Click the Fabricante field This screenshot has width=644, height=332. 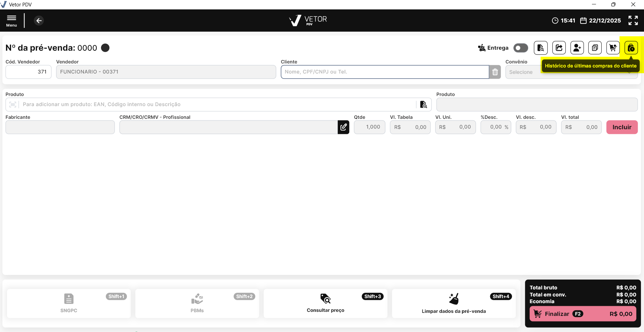click(x=60, y=127)
